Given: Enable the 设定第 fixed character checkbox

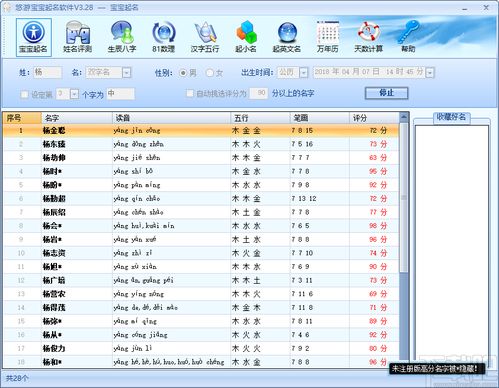Looking at the screenshot, I should 24,95.
